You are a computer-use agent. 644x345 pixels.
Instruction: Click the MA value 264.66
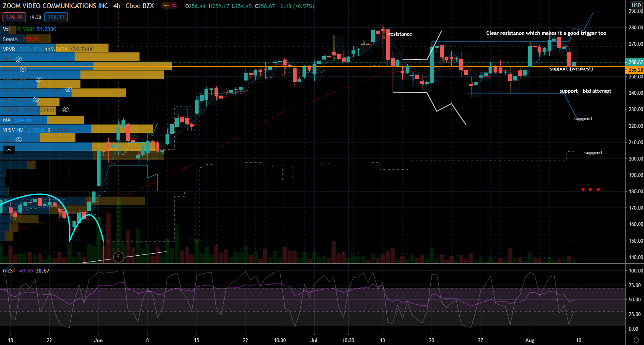pos(23,119)
